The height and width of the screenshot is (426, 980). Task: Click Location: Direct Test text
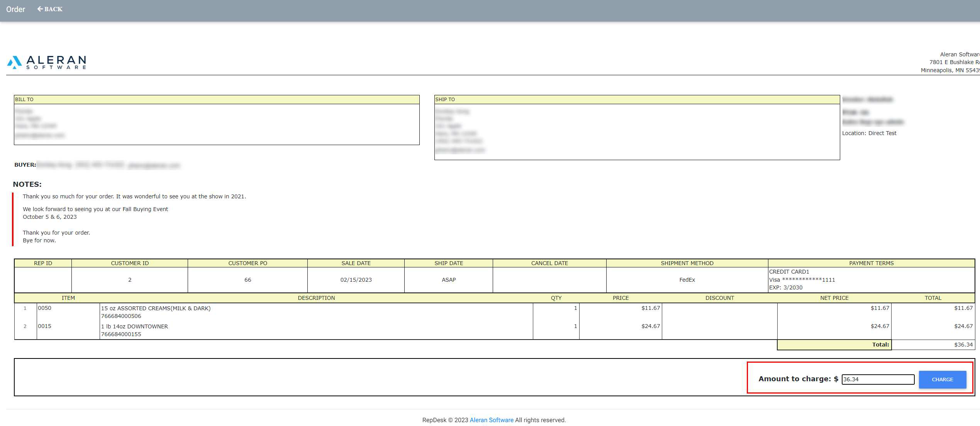click(869, 133)
